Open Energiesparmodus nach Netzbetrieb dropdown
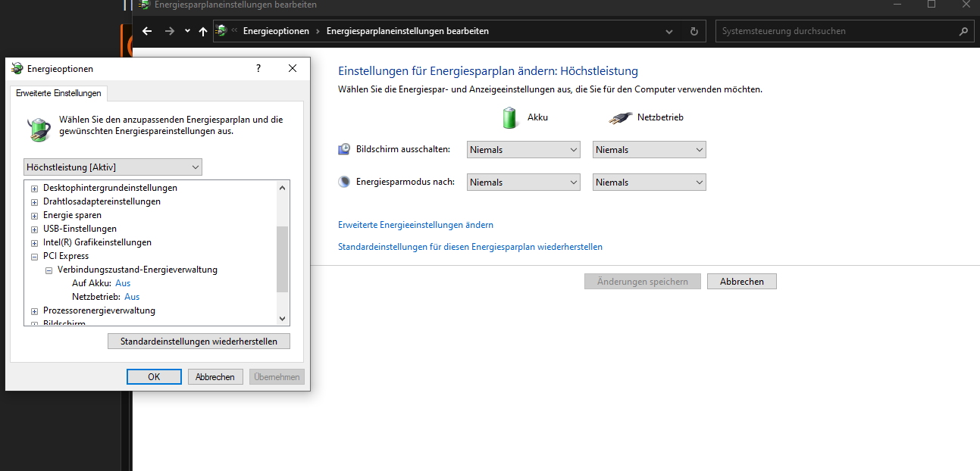980x471 pixels. [650, 182]
